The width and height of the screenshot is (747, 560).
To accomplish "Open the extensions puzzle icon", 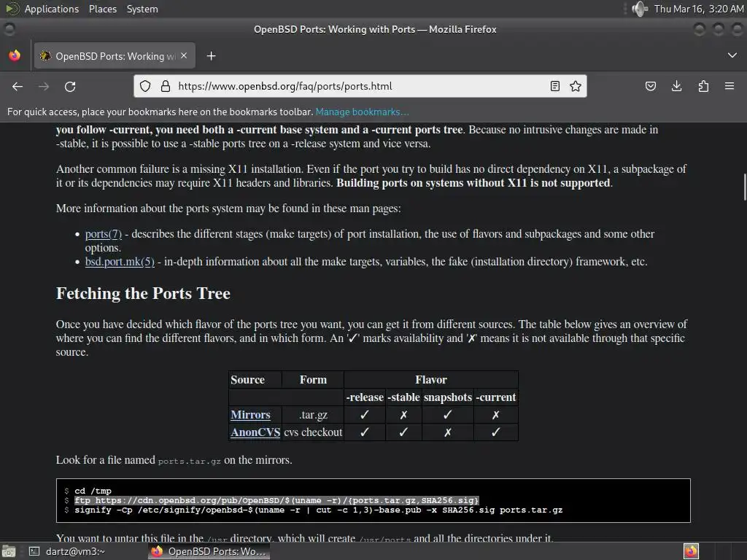I will point(703,86).
